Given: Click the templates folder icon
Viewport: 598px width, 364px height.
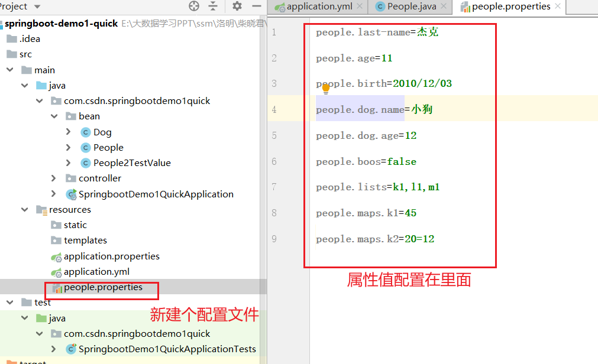Looking at the screenshot, I should pos(56,240).
